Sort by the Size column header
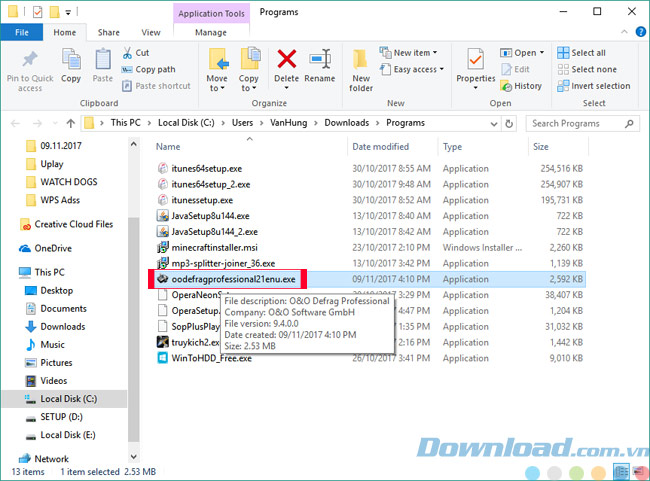Viewport: 650px width, 481px height. click(x=541, y=146)
